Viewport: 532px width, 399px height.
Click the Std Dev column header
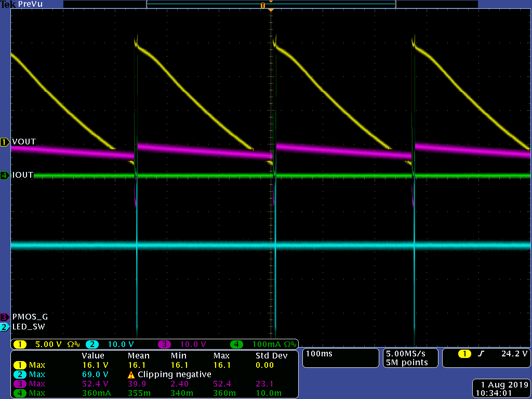[271, 356]
